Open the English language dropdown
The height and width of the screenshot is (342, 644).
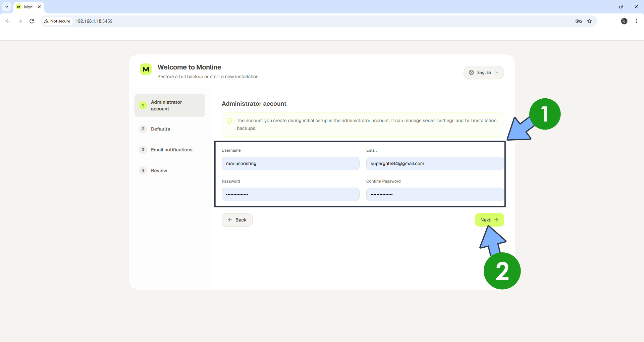(484, 72)
